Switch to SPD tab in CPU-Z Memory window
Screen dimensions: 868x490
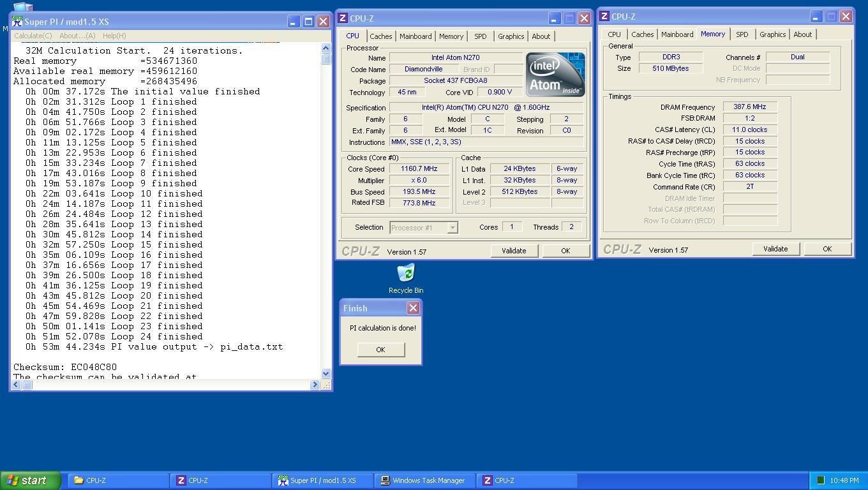click(x=742, y=34)
